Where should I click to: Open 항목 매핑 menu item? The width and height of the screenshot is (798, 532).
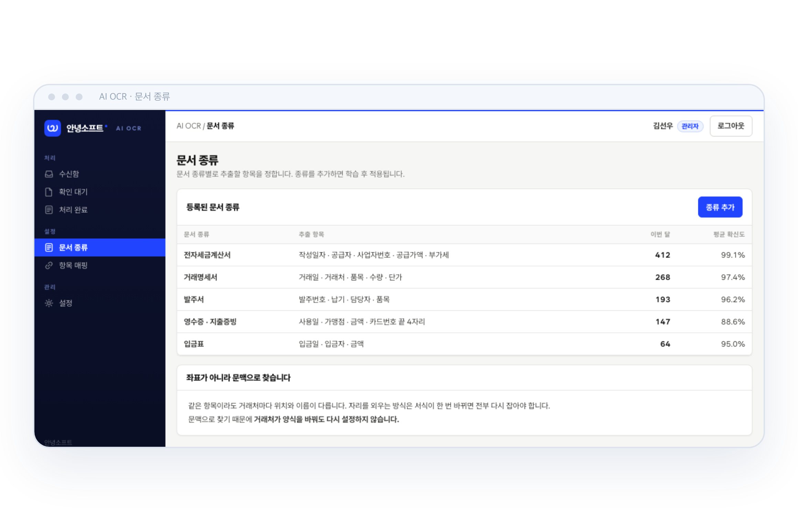coord(100,265)
